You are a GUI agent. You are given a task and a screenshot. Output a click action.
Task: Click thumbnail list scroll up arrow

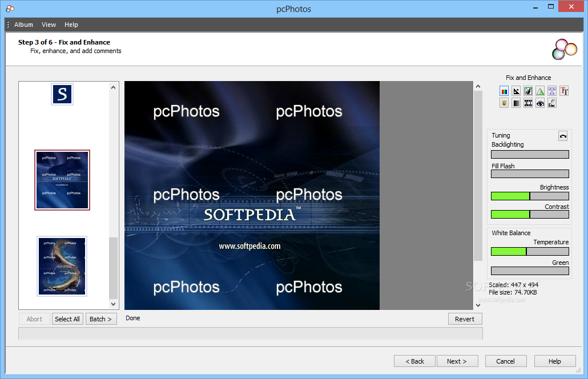coord(113,87)
